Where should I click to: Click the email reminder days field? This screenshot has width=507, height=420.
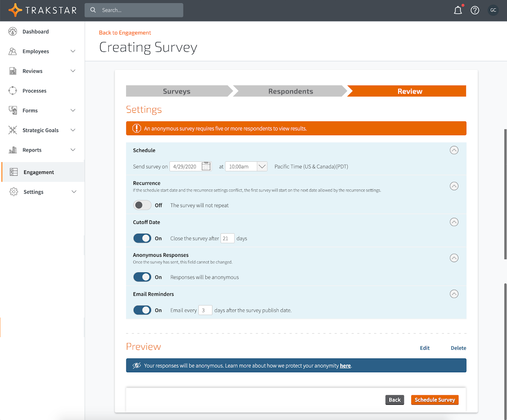tap(205, 310)
